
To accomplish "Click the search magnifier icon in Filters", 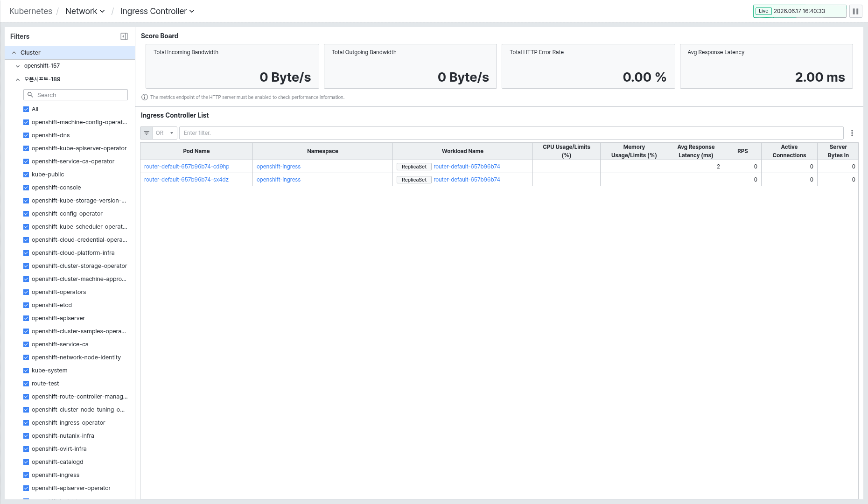I will click(30, 95).
